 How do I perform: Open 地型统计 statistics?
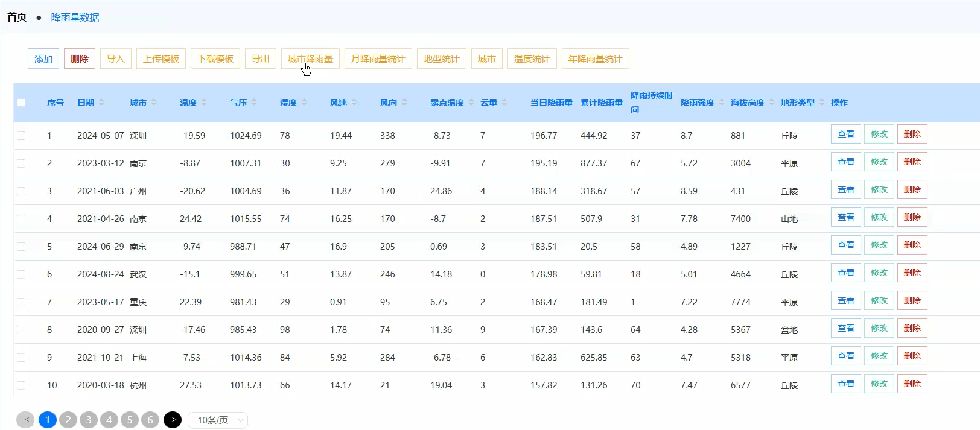441,58
